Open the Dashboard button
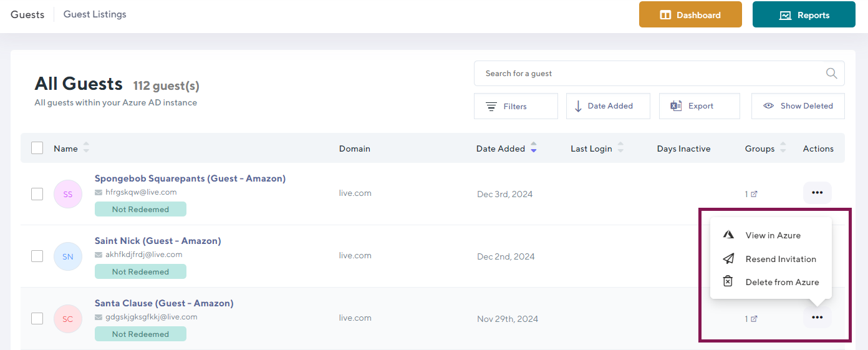The height and width of the screenshot is (350, 868). click(x=690, y=15)
